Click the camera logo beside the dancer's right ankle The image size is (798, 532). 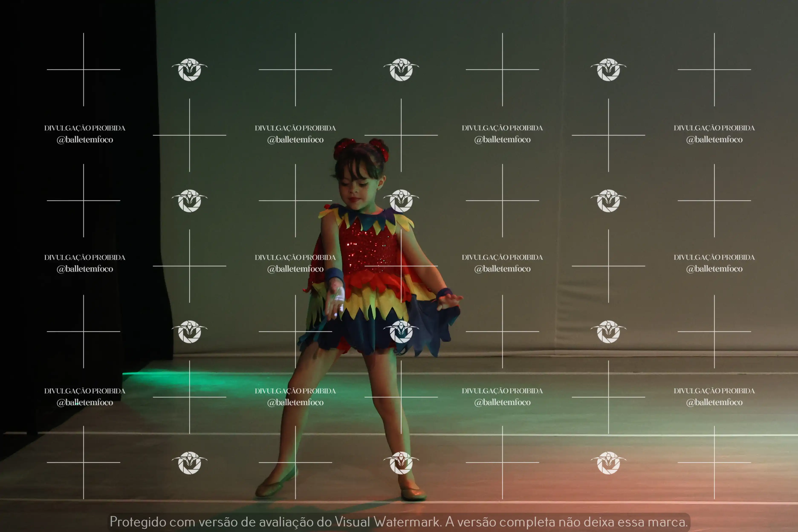[x=401, y=463]
